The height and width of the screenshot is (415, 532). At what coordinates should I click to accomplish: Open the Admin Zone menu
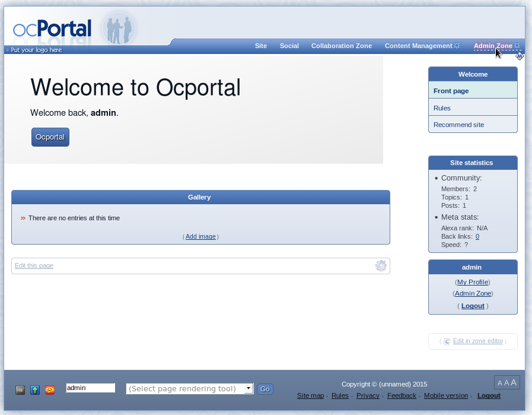492,46
